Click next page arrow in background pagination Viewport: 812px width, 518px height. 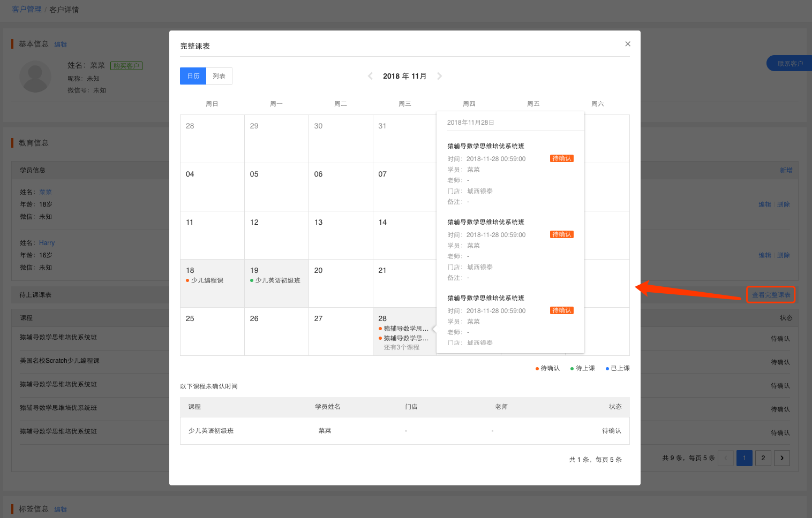(x=782, y=458)
